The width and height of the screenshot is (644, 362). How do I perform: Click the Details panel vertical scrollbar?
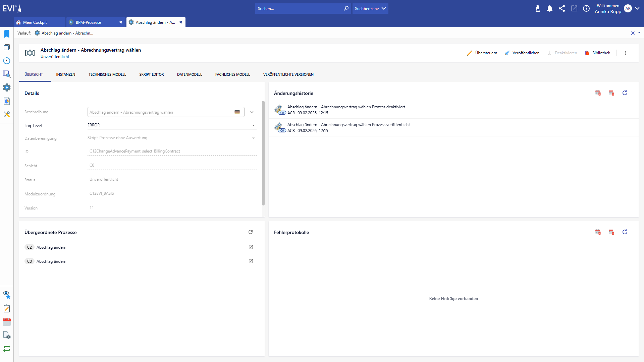(263, 153)
